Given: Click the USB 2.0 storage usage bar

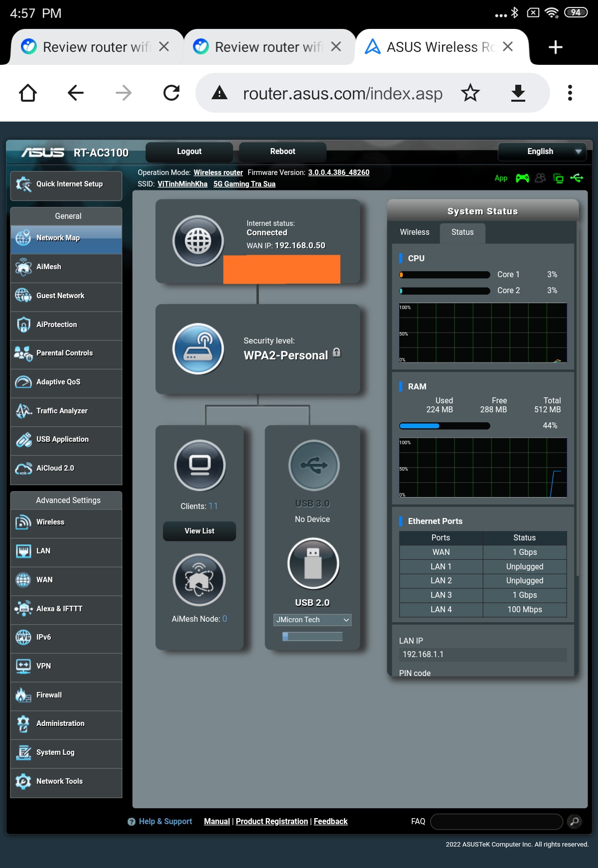Looking at the screenshot, I should point(312,636).
